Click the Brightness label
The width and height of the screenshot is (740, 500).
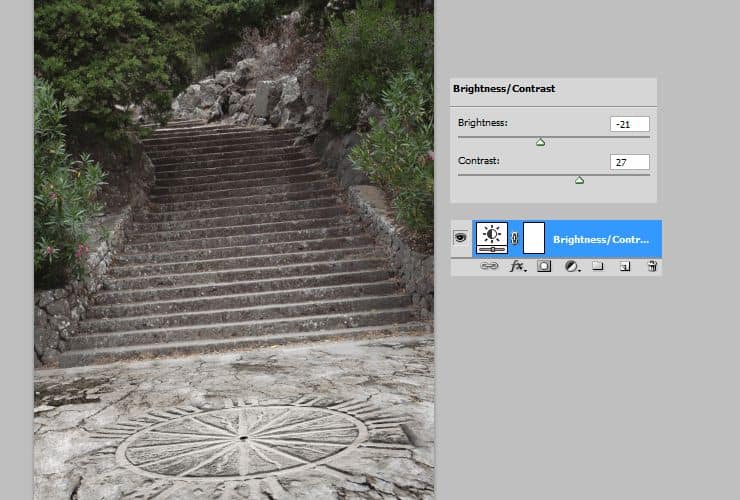[x=482, y=123]
